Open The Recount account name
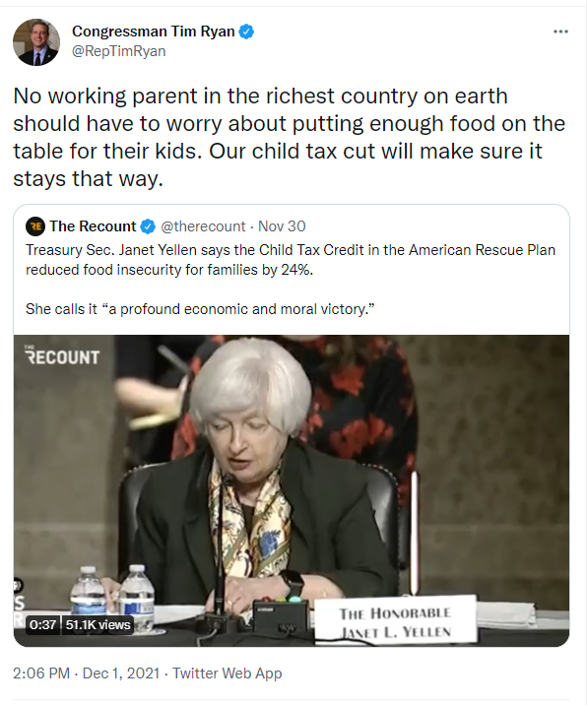588x705 pixels. pos(93,226)
